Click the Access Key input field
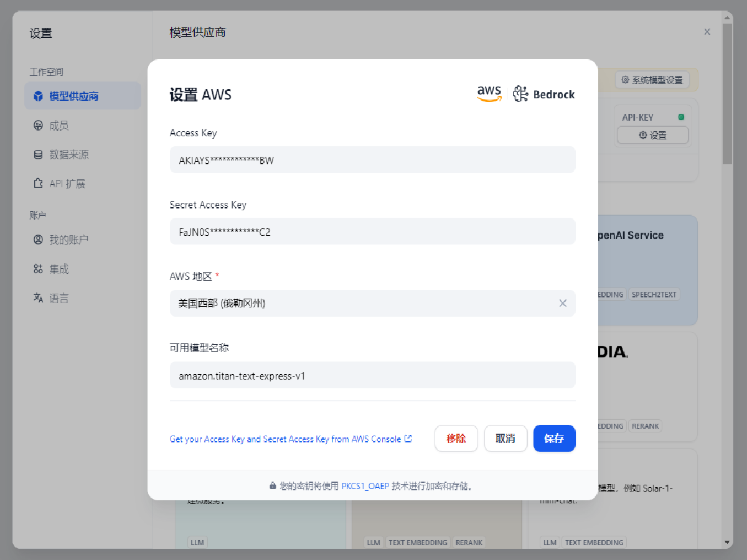 pyautogui.click(x=372, y=160)
